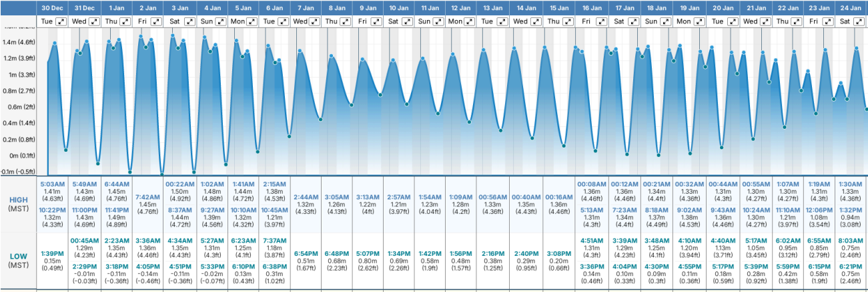Open enlarged view for Thursday 1 Jan

point(123,21)
